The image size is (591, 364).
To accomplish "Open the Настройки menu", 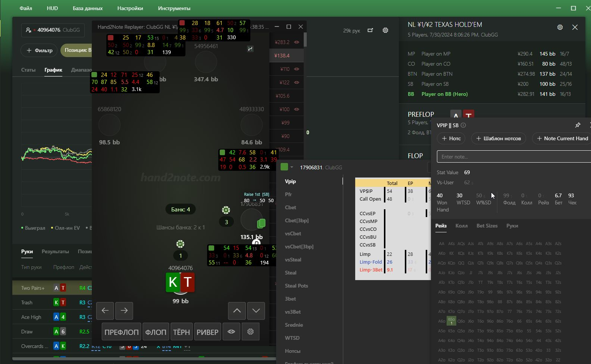I will coord(130,8).
